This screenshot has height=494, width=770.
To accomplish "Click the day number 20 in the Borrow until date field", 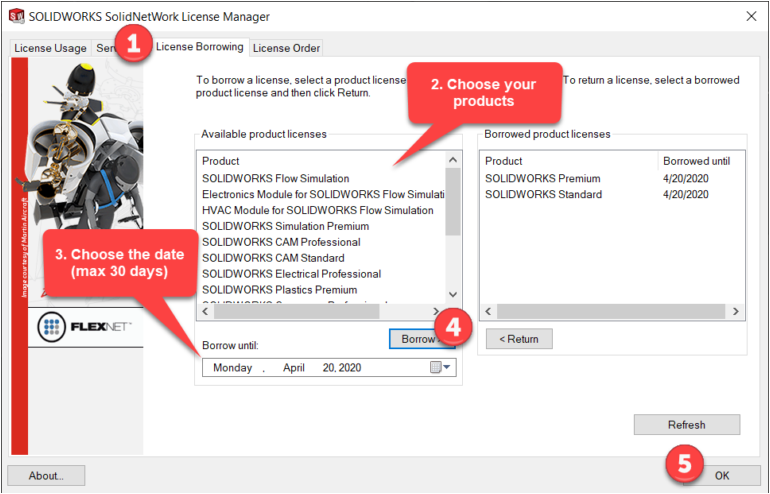I will tap(328, 368).
